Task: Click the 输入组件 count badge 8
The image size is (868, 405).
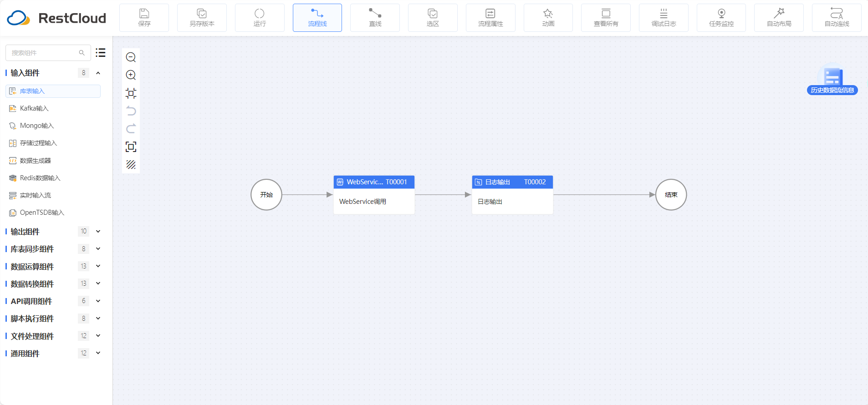Action: [83, 73]
